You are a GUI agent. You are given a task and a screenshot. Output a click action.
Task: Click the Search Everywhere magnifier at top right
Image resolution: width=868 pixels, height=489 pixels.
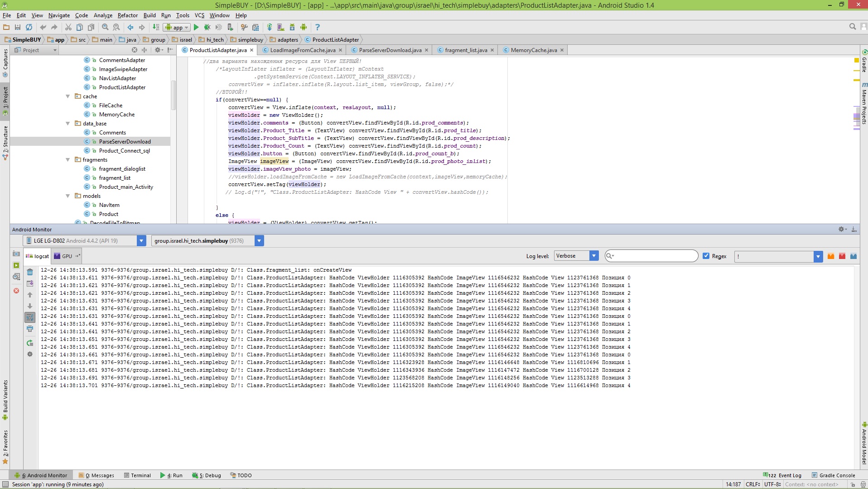click(853, 27)
